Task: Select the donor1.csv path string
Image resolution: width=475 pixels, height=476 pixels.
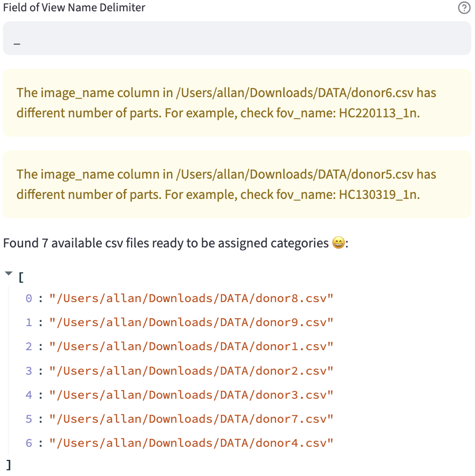Action: pyautogui.click(x=191, y=346)
